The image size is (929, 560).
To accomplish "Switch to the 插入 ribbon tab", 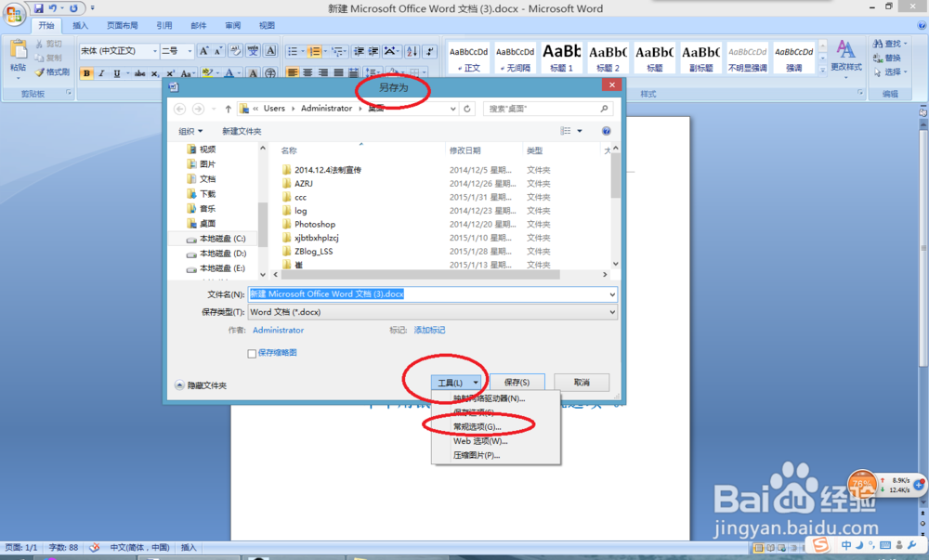I will (80, 25).
